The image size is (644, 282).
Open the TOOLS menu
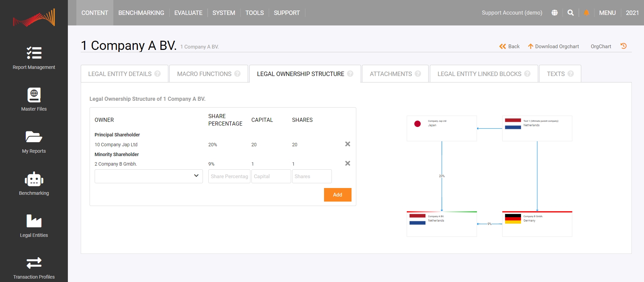pyautogui.click(x=254, y=13)
